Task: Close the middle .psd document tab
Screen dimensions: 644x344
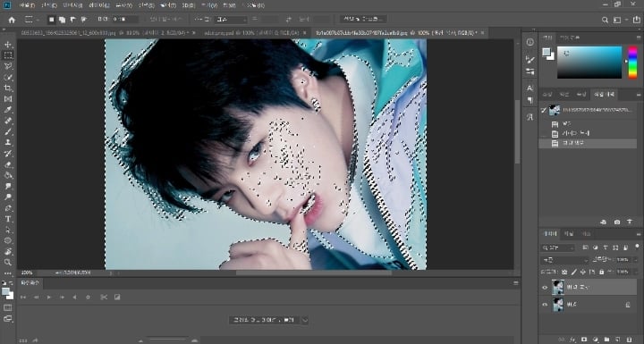Action: 304,32
